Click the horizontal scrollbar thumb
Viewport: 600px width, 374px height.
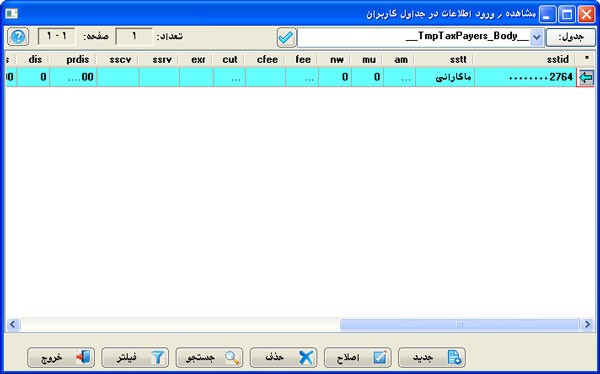coord(459,325)
